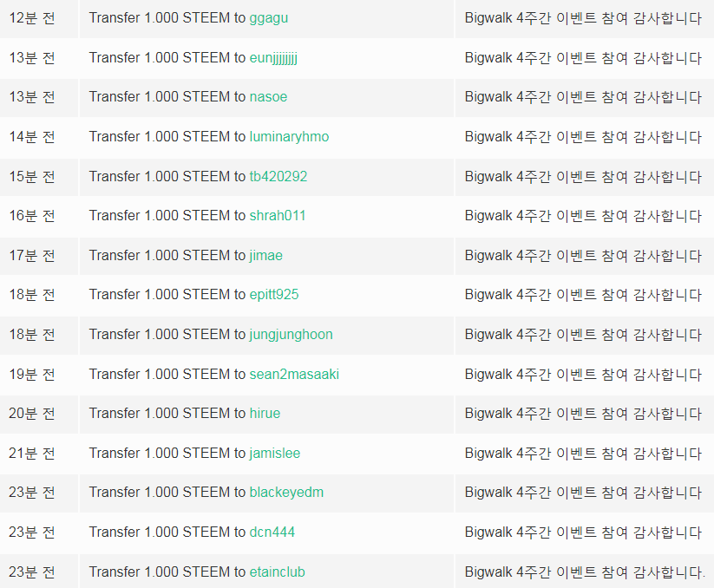Click the hirue recipient name
The width and height of the screenshot is (714, 588).
pos(265,413)
